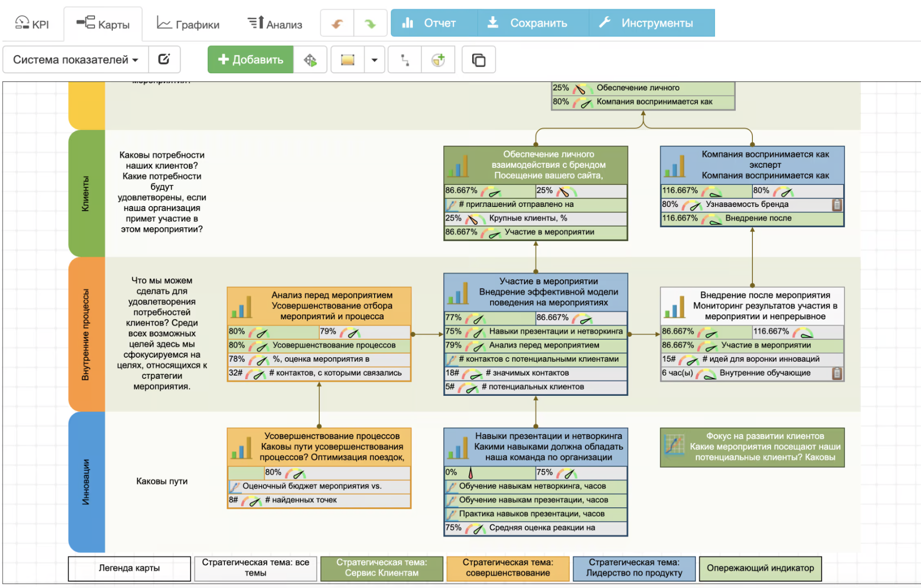Click line-chart icon in Фокус на развитии клиентов
Viewport: 921px width, 588px height.
[675, 445]
